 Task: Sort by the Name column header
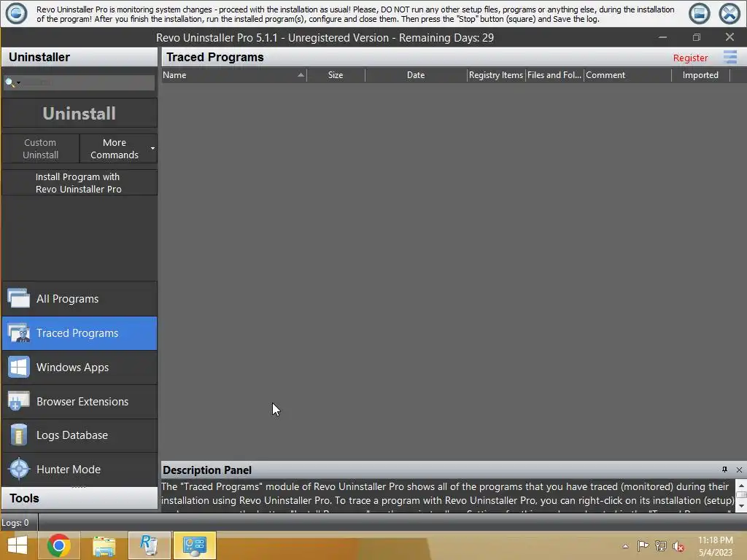pyautogui.click(x=234, y=75)
